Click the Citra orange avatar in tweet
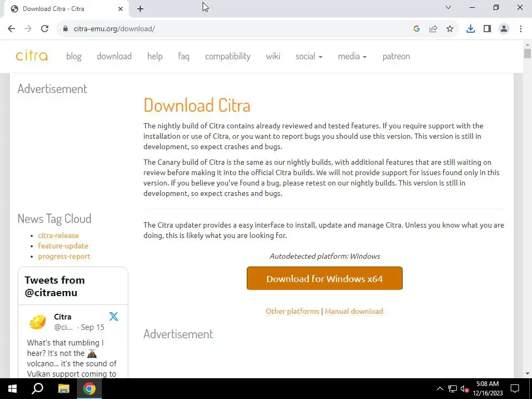This screenshot has width=532, height=399. pos(37,322)
